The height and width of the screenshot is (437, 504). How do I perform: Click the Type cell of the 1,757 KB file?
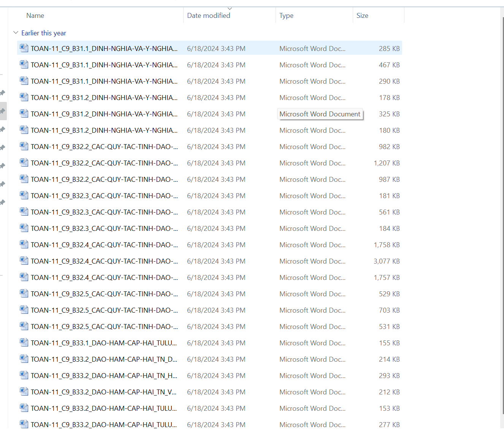312,278
